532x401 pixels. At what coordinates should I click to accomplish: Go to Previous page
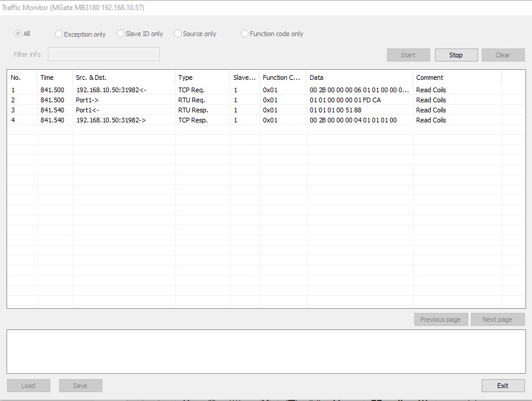click(x=440, y=319)
